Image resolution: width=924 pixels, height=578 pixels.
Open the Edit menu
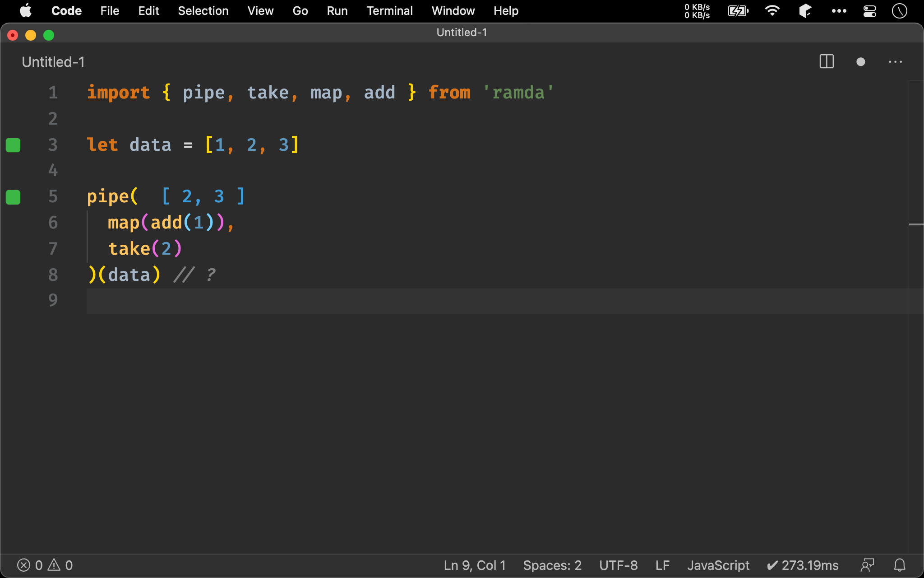click(x=148, y=11)
